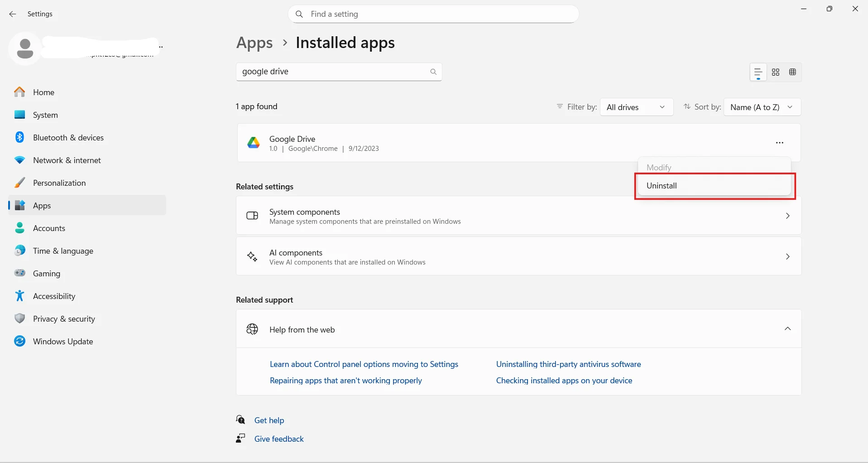This screenshot has width=868, height=463.
Task: Open AI components settings
Action: click(x=518, y=256)
